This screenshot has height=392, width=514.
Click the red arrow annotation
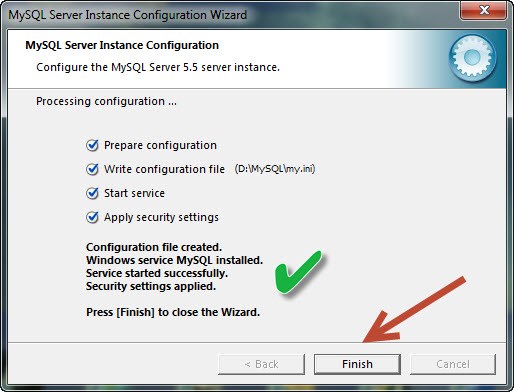pos(413,310)
